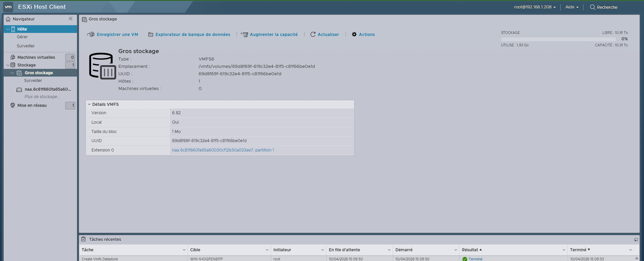Click the Machines virtuelles icon in navigator
This screenshot has height=261, width=644.
point(13,57)
